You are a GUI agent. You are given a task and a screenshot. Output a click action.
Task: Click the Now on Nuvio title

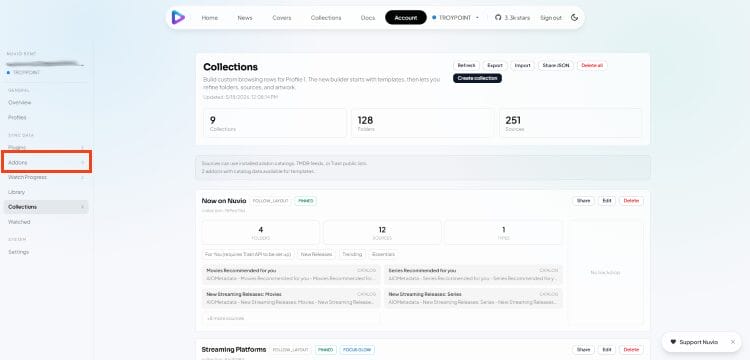pyautogui.click(x=224, y=201)
